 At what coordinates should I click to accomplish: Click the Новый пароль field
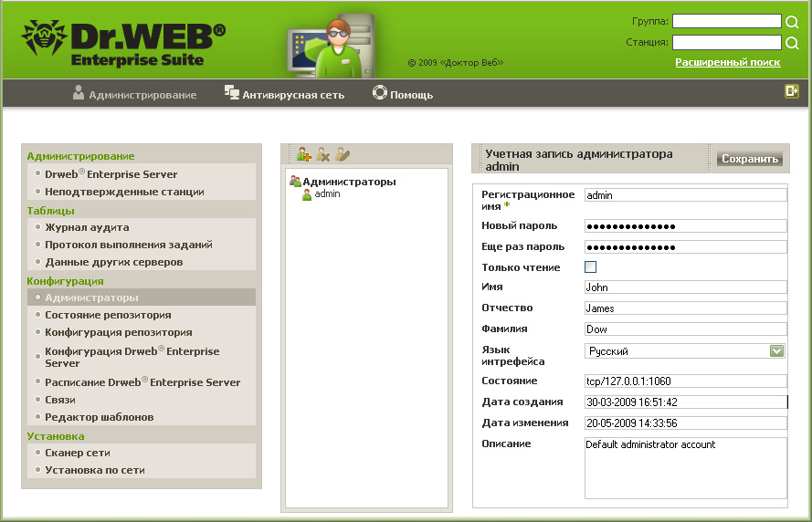click(x=686, y=226)
